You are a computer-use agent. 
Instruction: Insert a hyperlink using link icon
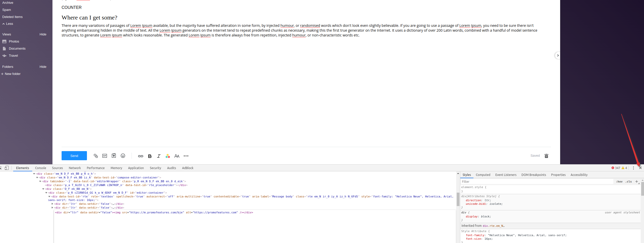click(x=141, y=156)
